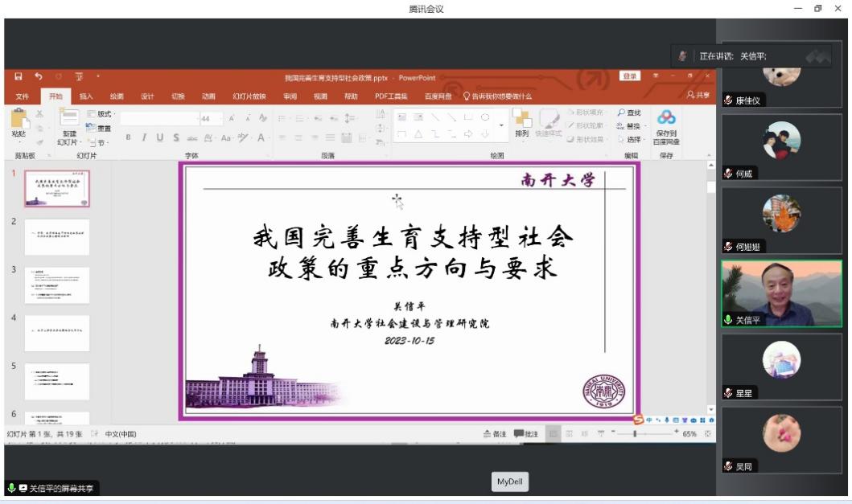
Task: Click the MyDell button
Action: coord(510,482)
